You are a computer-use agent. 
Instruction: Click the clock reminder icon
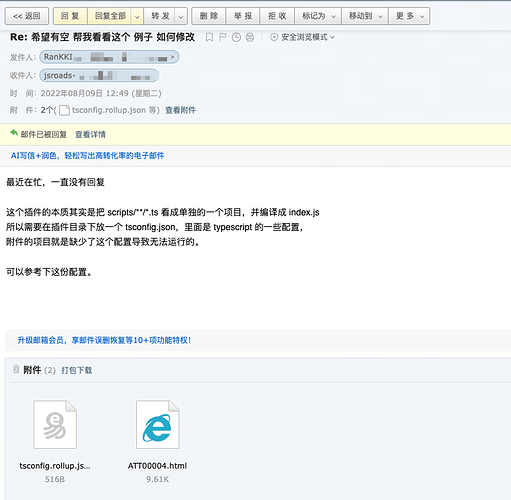click(x=236, y=37)
